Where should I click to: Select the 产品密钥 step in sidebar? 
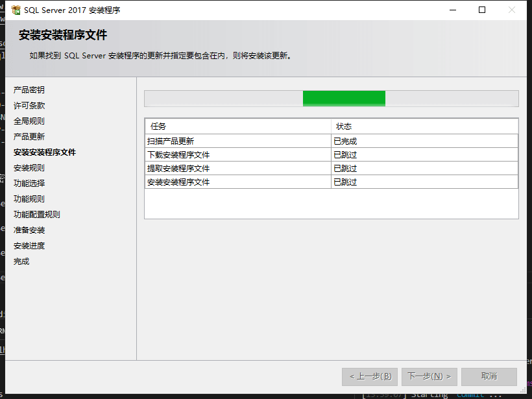pos(29,90)
